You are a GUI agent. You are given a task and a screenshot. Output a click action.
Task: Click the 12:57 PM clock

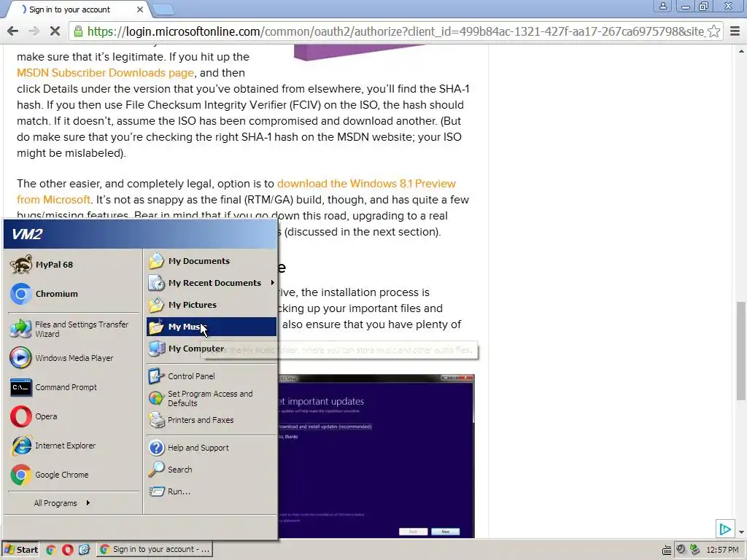pyautogui.click(x=722, y=550)
